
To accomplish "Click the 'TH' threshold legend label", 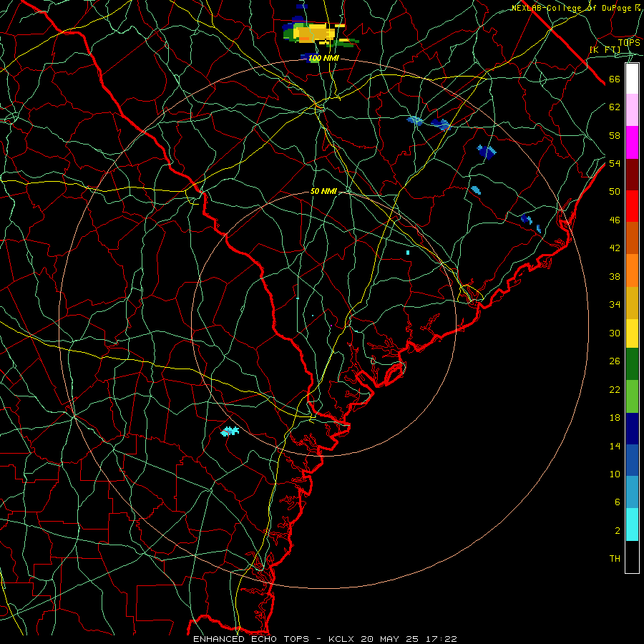I will click(615, 559).
